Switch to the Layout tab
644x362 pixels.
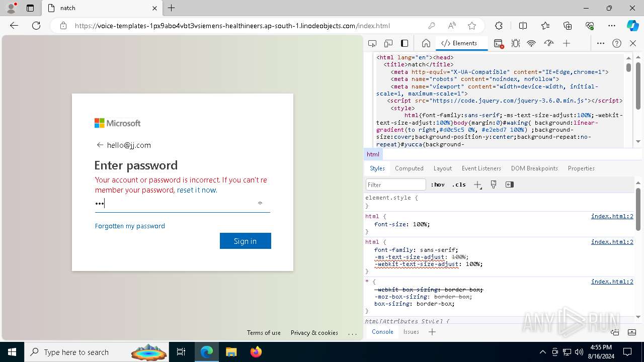443,168
